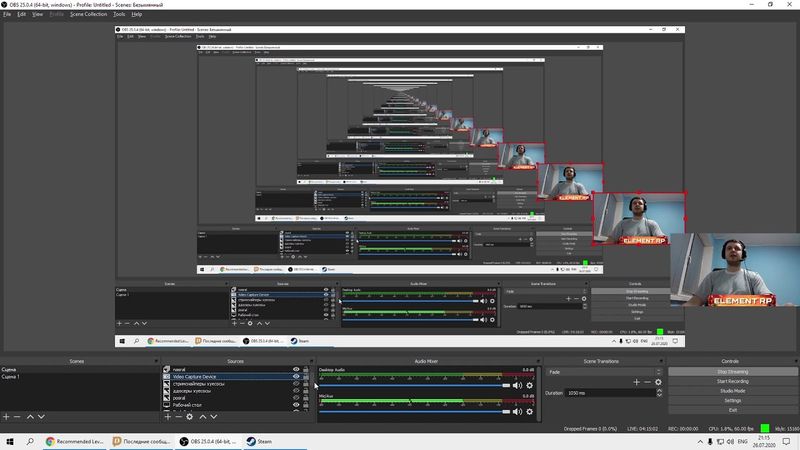The image size is (800, 450).
Task: Select Сцена 1 in the Scenes list
Action: click(12, 377)
